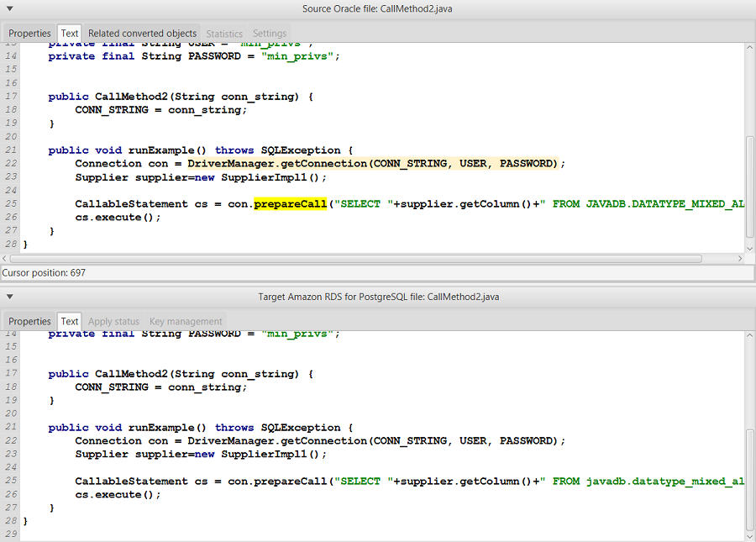Click the down arrow on the source editor scrollbar
The height and width of the screenshot is (542, 756).
pyautogui.click(x=749, y=248)
